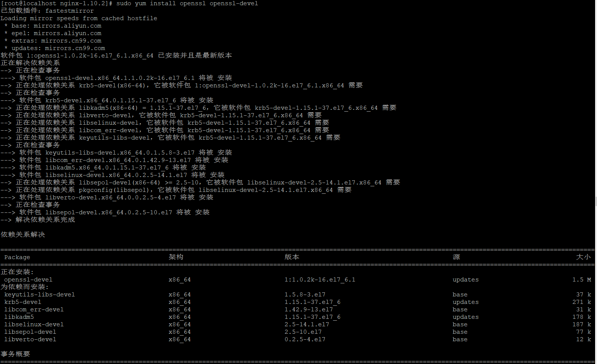Click the line 'Loading mirror speeds from cached hostfile'

[x=79, y=18]
